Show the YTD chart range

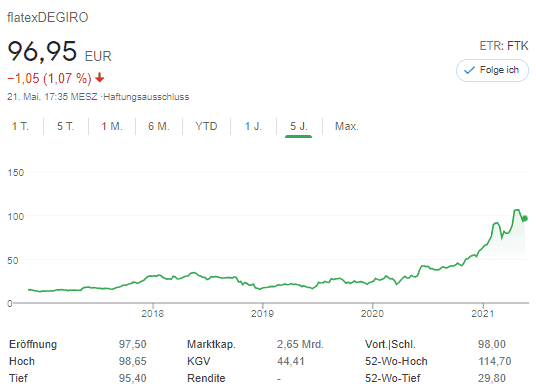[206, 126]
